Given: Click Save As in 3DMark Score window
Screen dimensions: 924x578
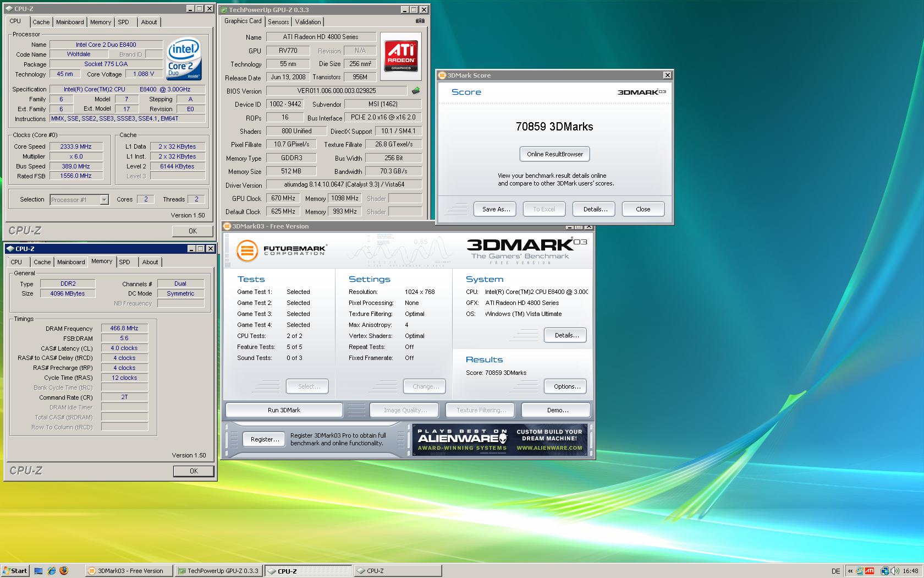Looking at the screenshot, I should pyautogui.click(x=496, y=209).
